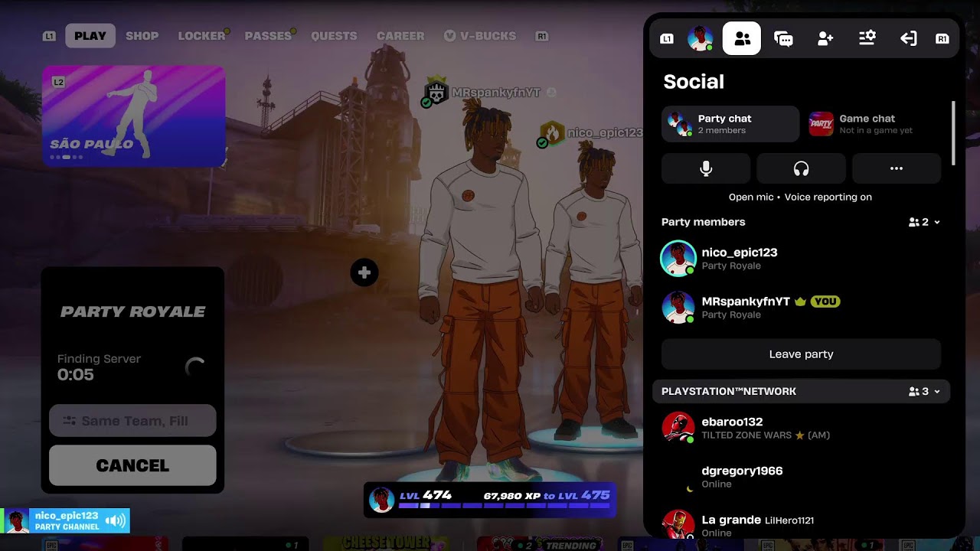Click the CHEESE TOWER tile at bottom
Viewport: 980px width, 551px height.
click(387, 543)
